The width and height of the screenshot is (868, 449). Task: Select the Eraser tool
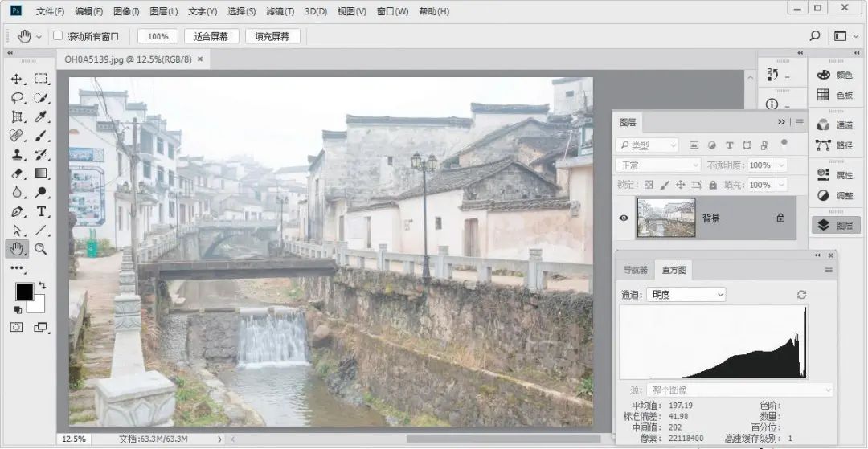[17, 173]
